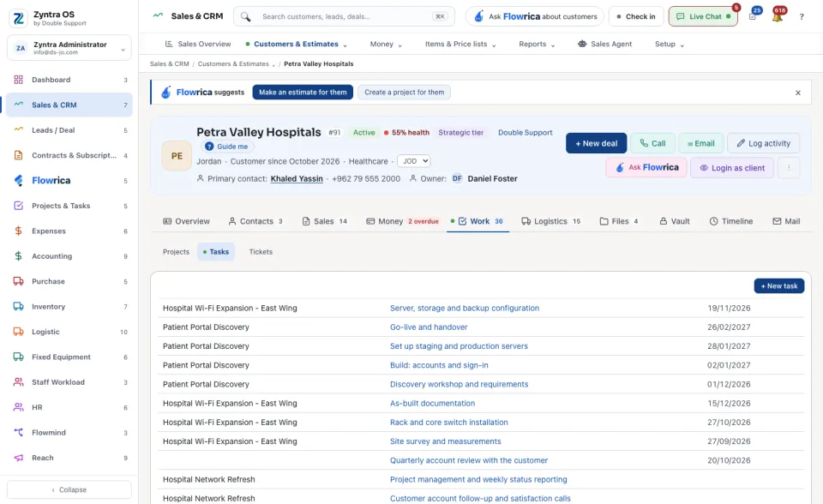Select the Tickets sub-tab
The width and height of the screenshot is (823, 504).
[261, 252]
